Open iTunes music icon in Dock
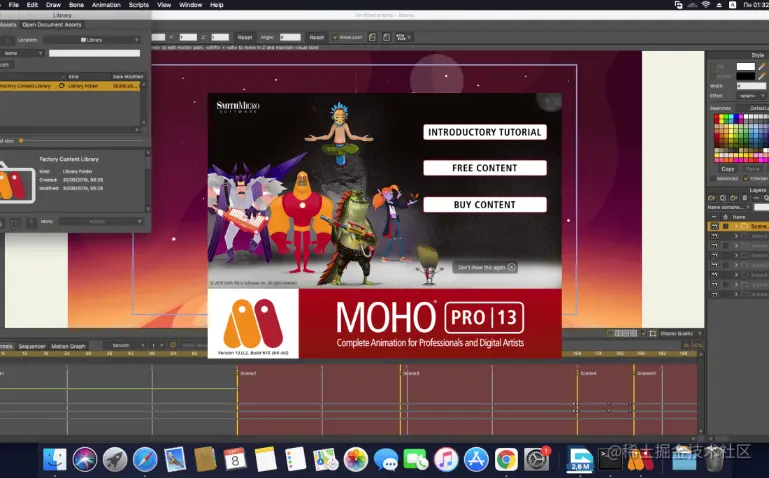This screenshot has height=478, width=769. point(446,460)
